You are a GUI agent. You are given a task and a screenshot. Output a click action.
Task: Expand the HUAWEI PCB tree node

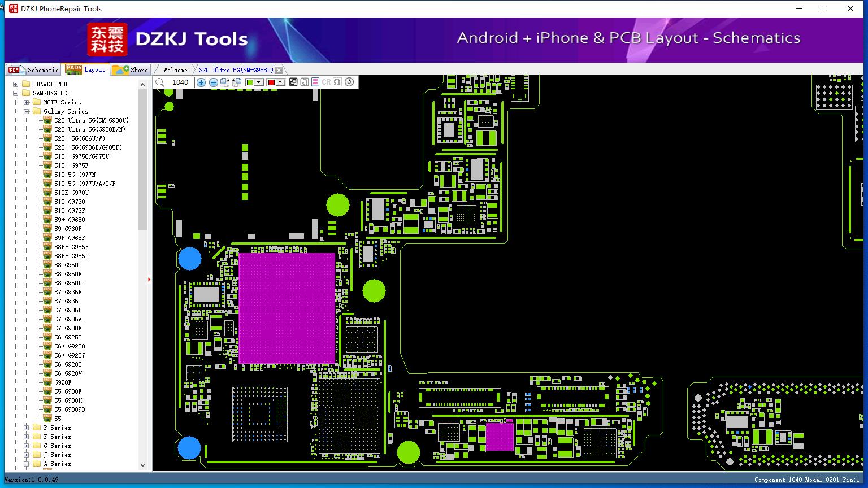click(15, 84)
